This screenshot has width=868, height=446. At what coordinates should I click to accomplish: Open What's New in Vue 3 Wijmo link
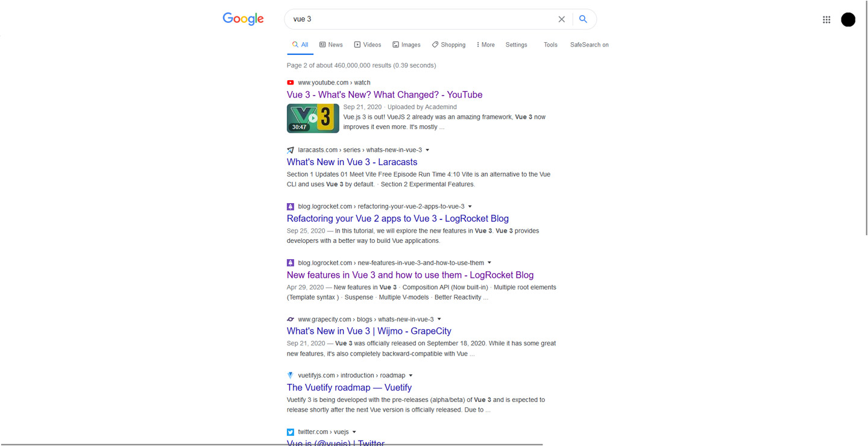[x=369, y=331]
